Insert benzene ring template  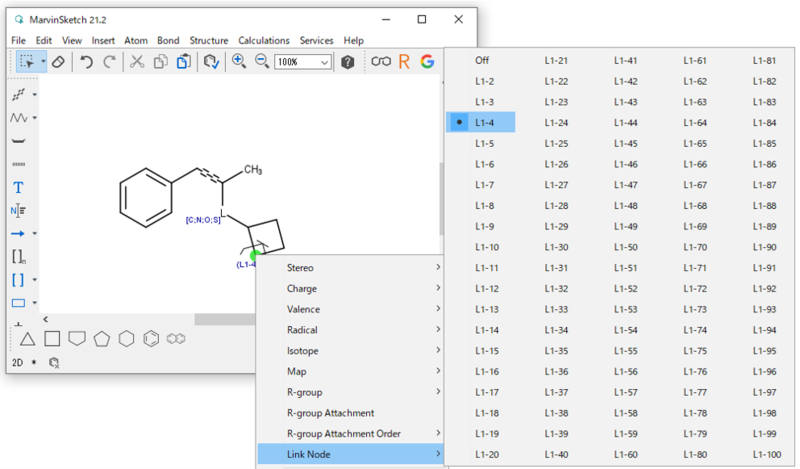pyautogui.click(x=151, y=339)
